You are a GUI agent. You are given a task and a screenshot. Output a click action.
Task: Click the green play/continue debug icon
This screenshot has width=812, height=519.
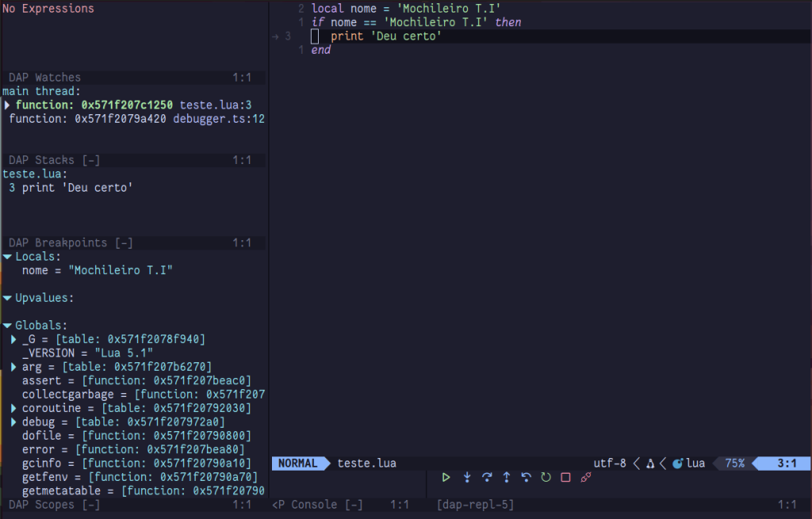point(446,477)
